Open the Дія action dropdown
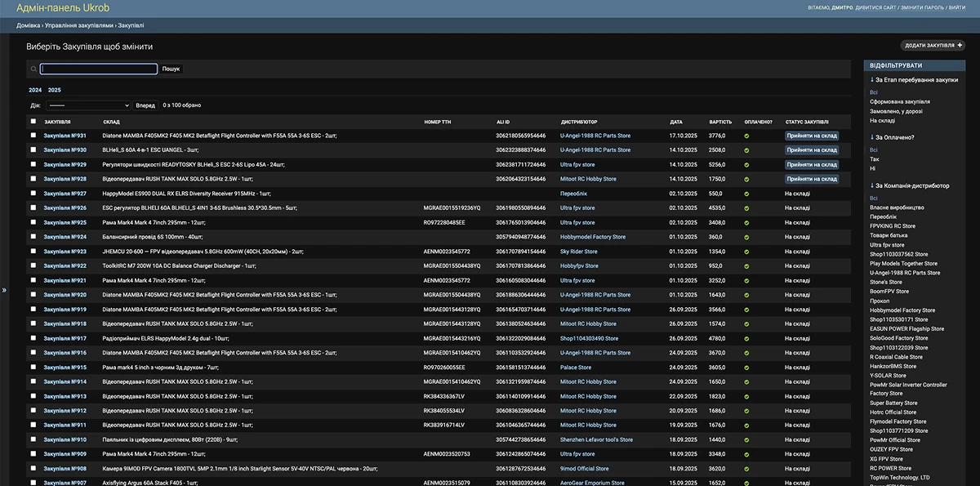The image size is (980, 486). click(x=88, y=105)
